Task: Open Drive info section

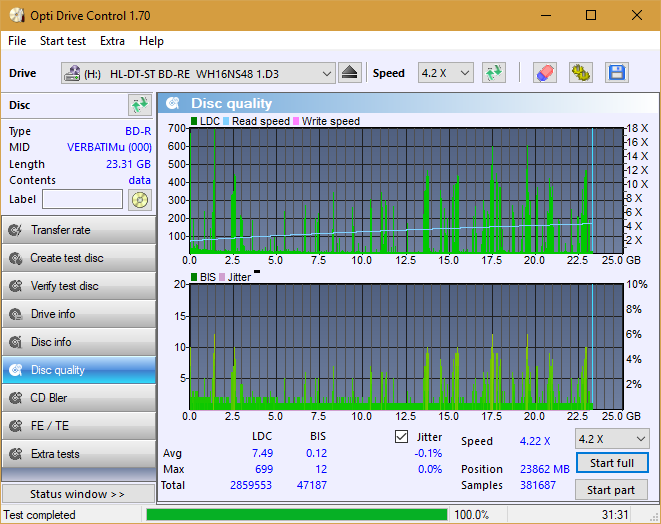Action: point(79,314)
